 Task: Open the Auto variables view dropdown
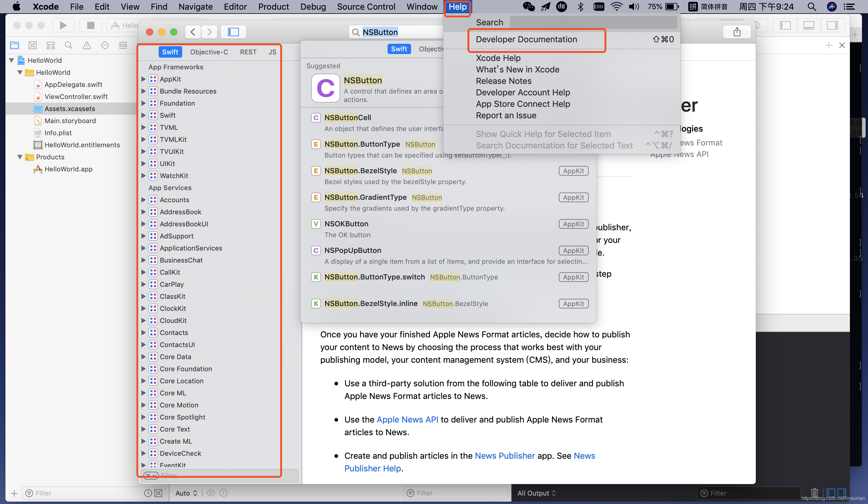(186, 493)
